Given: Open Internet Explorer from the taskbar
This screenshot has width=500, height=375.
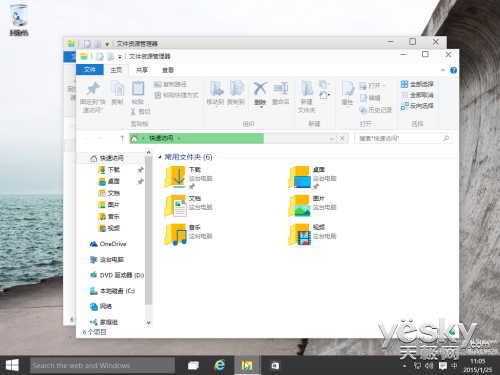Looking at the screenshot, I should click(x=219, y=365).
